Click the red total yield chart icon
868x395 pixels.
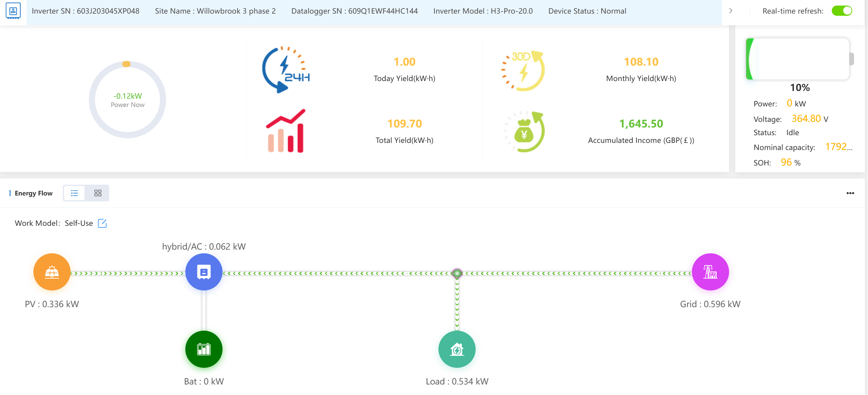[x=286, y=131]
